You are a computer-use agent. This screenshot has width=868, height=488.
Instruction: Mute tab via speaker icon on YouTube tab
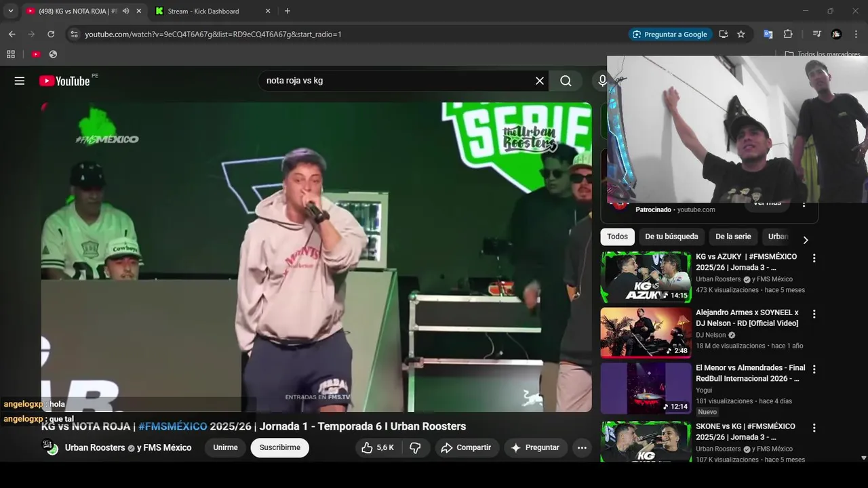(125, 11)
